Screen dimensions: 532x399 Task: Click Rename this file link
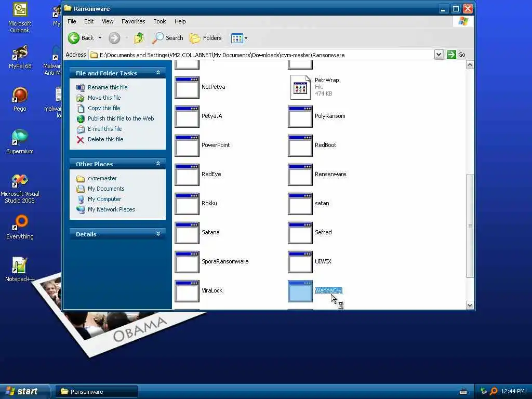point(108,87)
